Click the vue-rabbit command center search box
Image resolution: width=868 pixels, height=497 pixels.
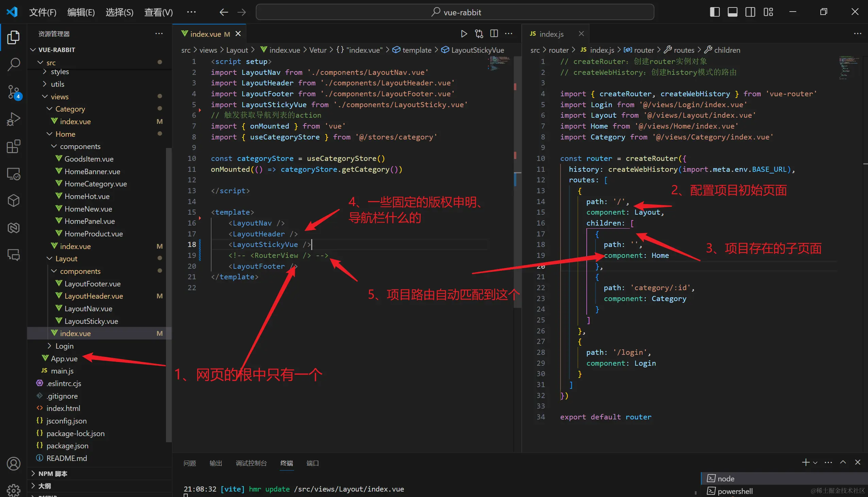(x=455, y=12)
